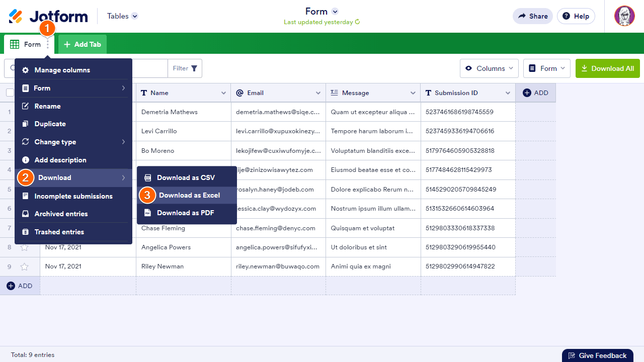Viewport: 644px width, 362px height.
Task: Click the Levi Carrillo name cell
Action: (184, 131)
